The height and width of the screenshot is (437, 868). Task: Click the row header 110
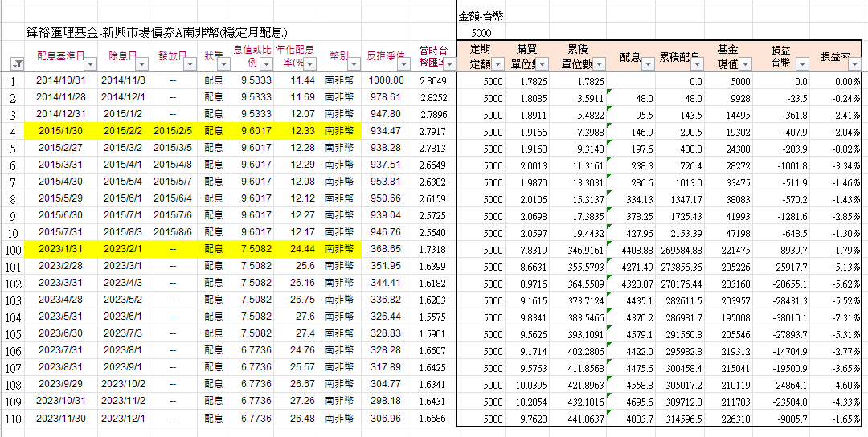(12, 419)
